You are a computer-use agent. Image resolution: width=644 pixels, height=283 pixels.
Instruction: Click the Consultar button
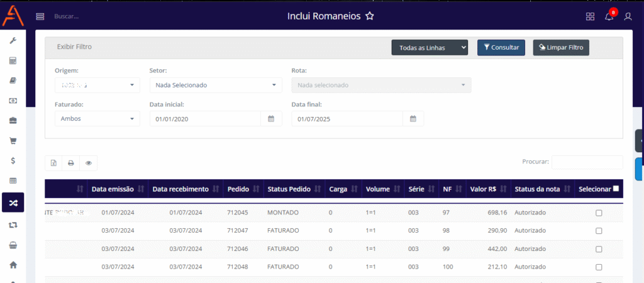point(501,48)
